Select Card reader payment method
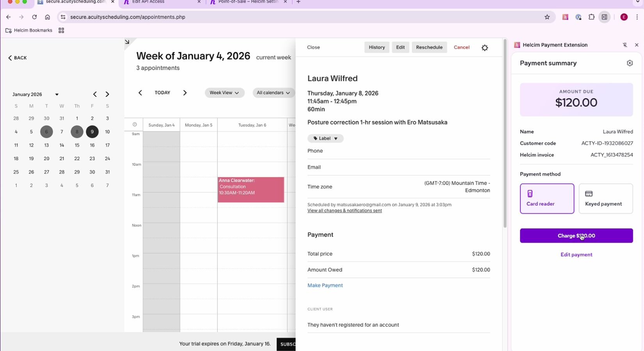This screenshot has height=351, width=644. click(547, 199)
